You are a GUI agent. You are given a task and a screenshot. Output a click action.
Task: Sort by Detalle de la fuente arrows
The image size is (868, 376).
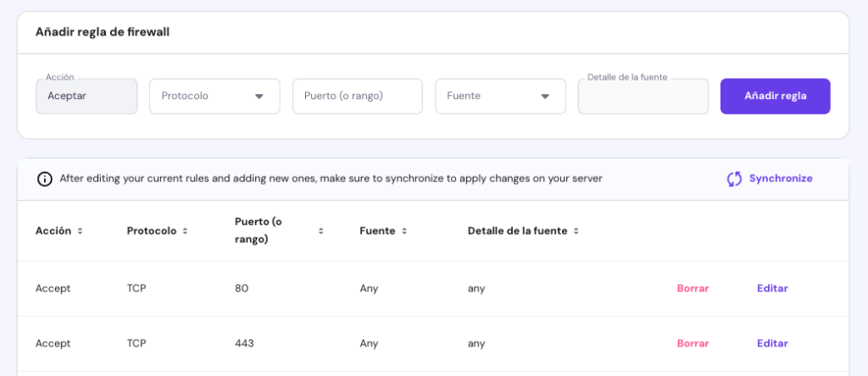click(576, 231)
